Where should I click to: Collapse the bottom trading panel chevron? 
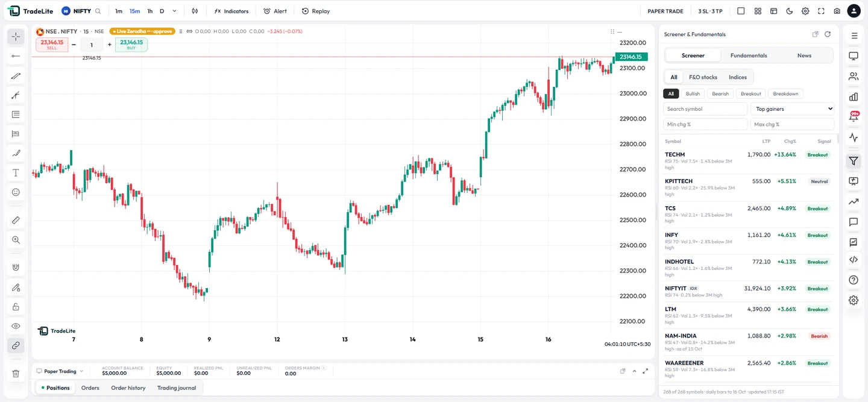[634, 371]
